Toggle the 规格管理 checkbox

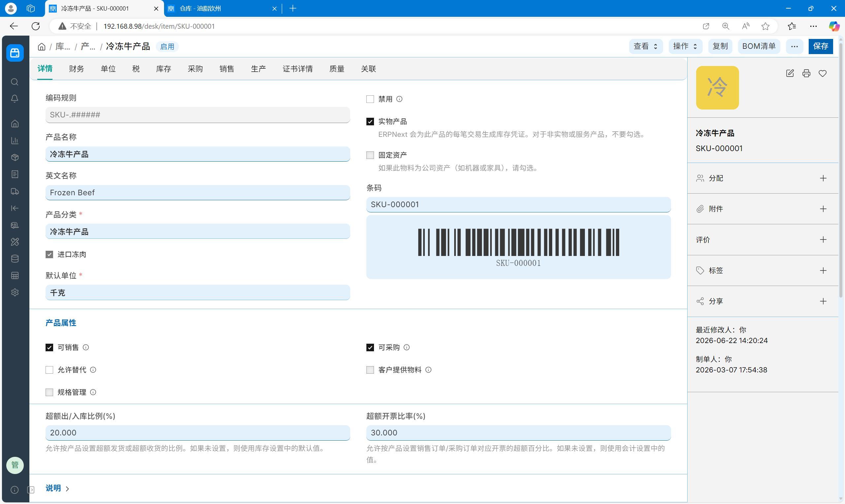point(49,392)
